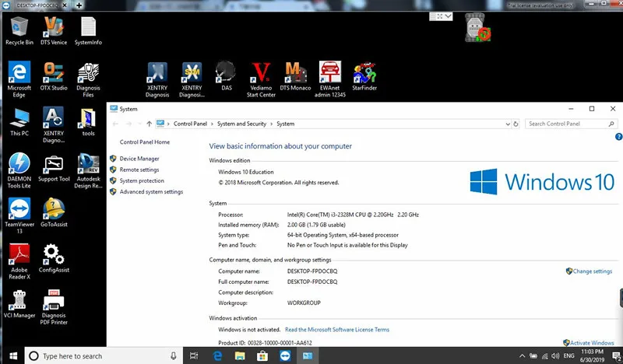Click the VCI status icon top right of desktop
This screenshot has height=364, width=623.
pos(477,28)
